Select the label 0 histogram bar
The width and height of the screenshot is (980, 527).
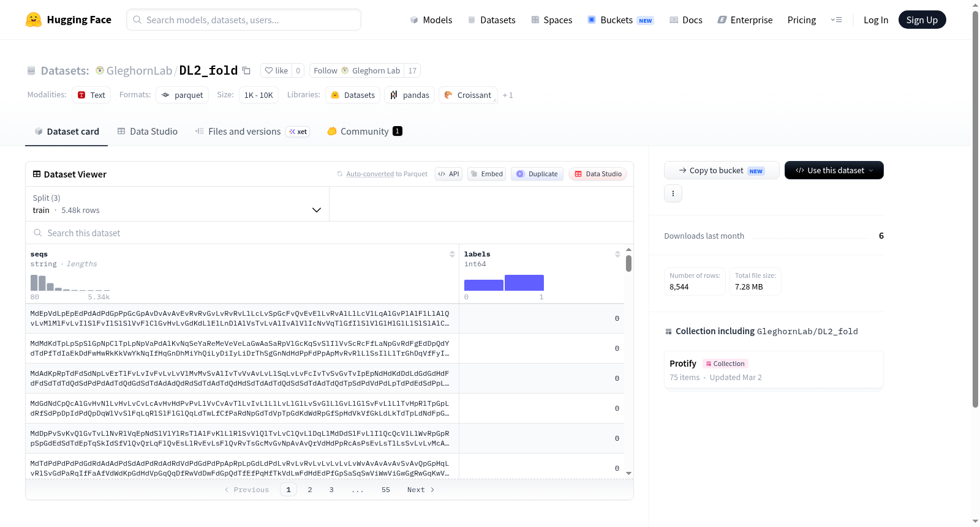(484, 285)
